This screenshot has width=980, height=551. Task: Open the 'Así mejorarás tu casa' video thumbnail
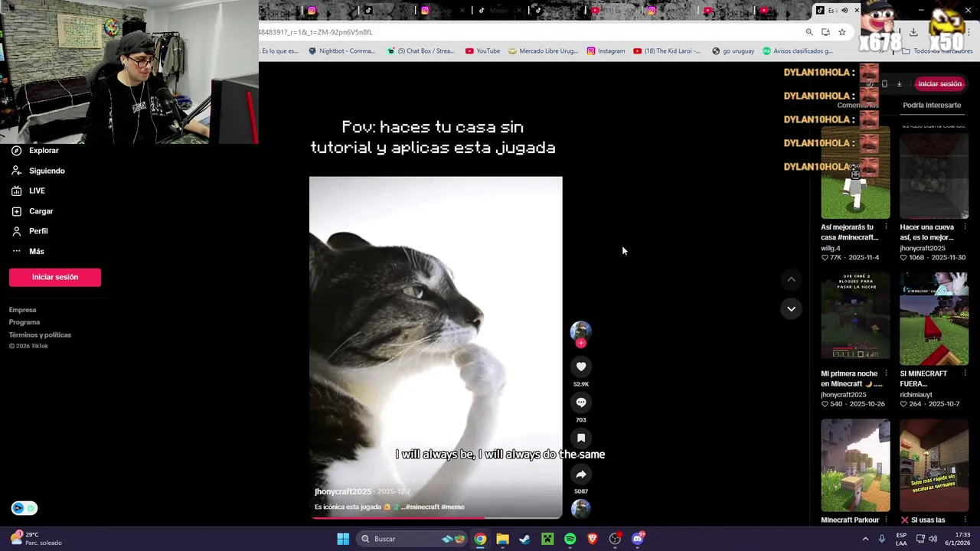tap(855, 173)
